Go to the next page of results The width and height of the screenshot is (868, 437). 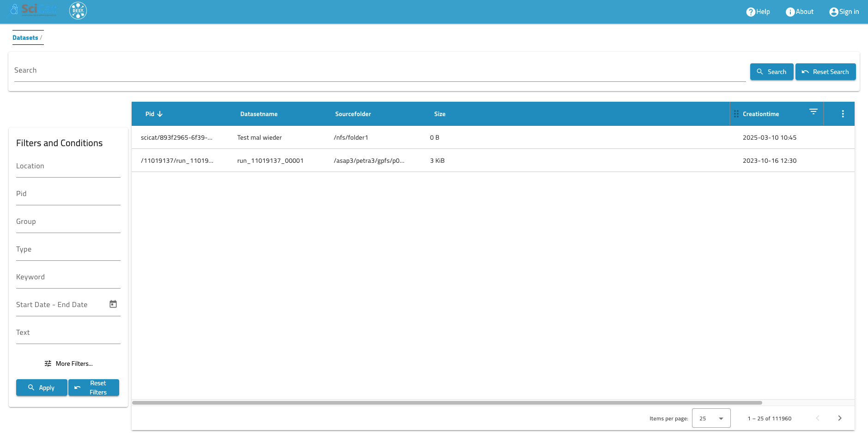[839, 418]
